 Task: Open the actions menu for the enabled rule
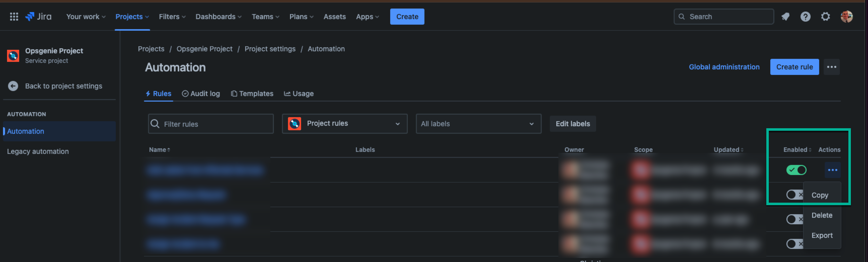pyautogui.click(x=832, y=170)
